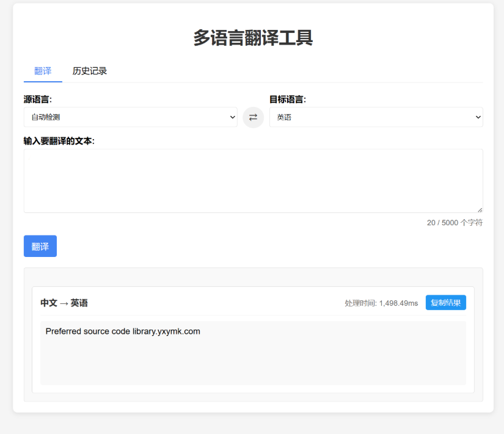Click the 源语言 label

click(38, 99)
